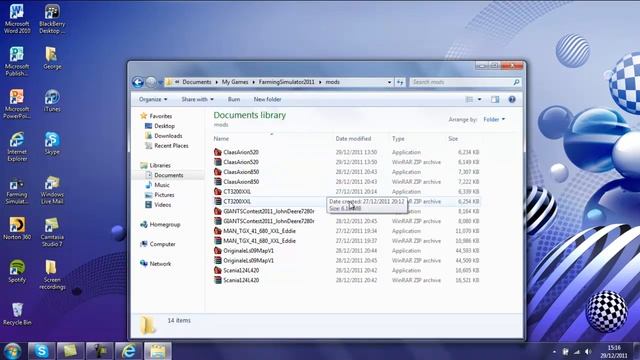The height and width of the screenshot is (360, 640).
Task: Click My Games in the breadcrumb
Action: pos(235,82)
